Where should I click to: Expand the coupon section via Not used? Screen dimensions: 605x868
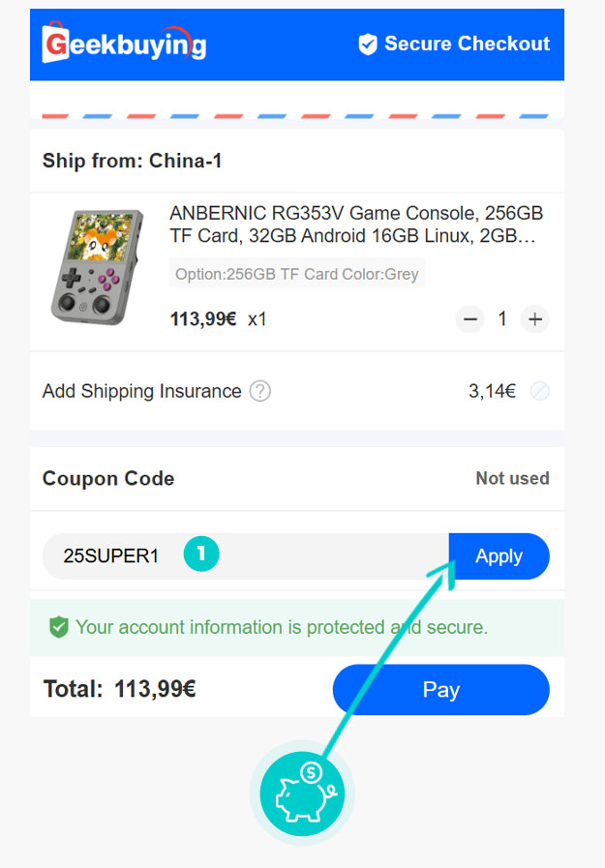[512, 478]
